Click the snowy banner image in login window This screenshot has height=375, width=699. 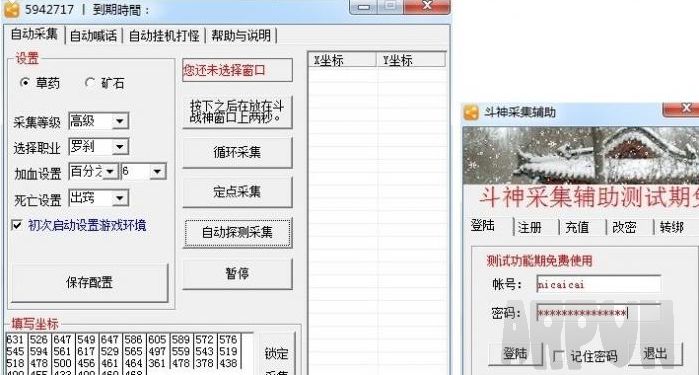coord(580,156)
